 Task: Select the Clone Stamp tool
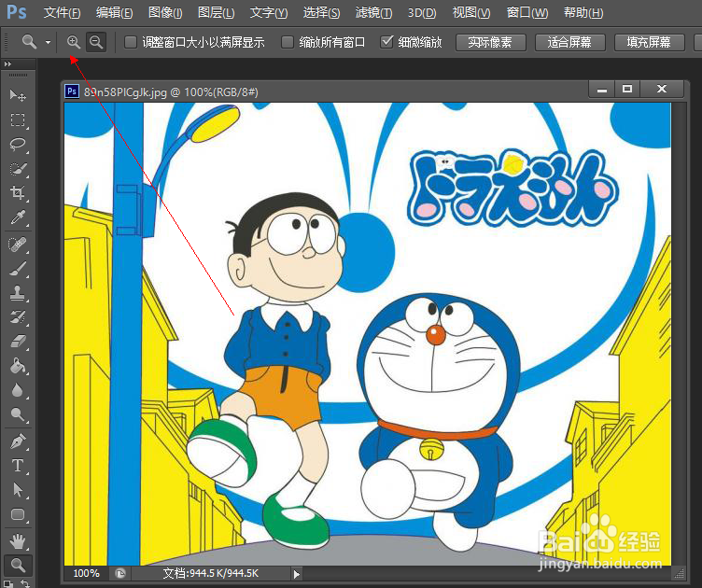tap(18, 294)
